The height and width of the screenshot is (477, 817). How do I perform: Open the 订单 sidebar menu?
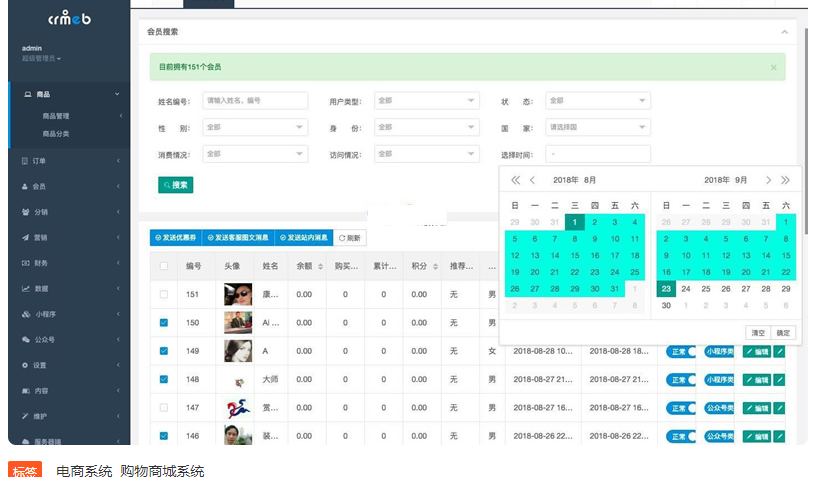coord(70,161)
